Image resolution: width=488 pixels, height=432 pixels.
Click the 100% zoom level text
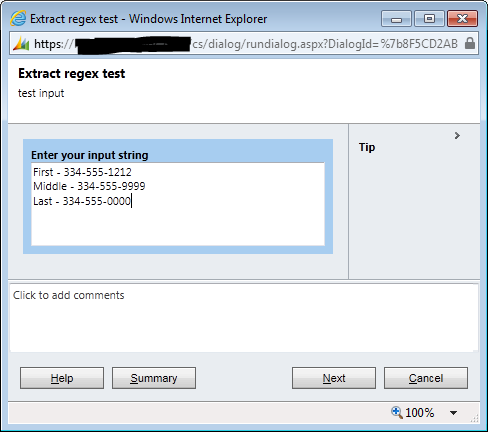tap(420, 413)
